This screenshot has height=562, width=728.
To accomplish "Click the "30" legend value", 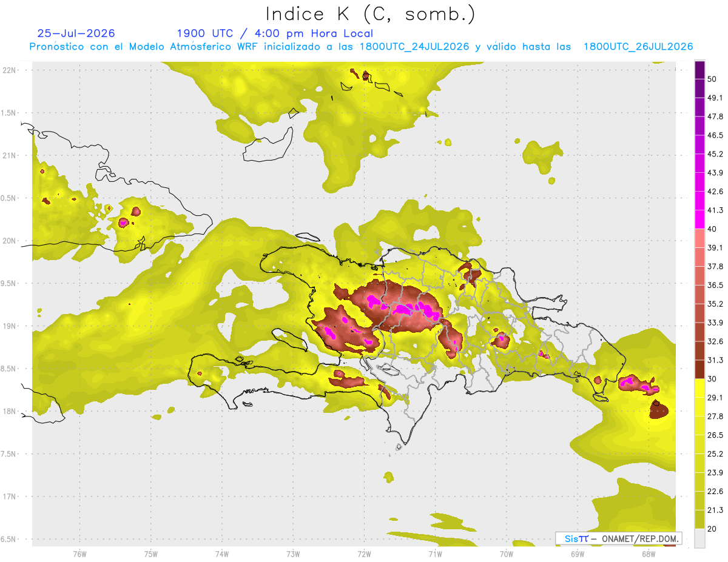I will click(712, 379).
